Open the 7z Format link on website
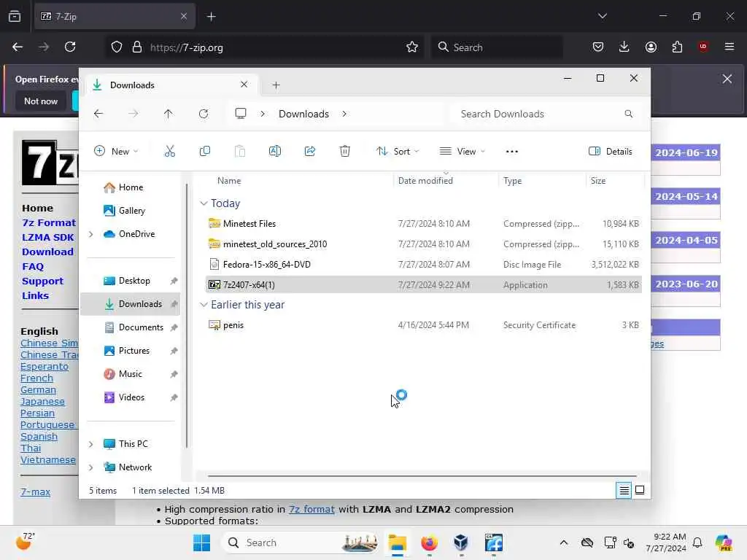The height and width of the screenshot is (560, 747). point(49,223)
